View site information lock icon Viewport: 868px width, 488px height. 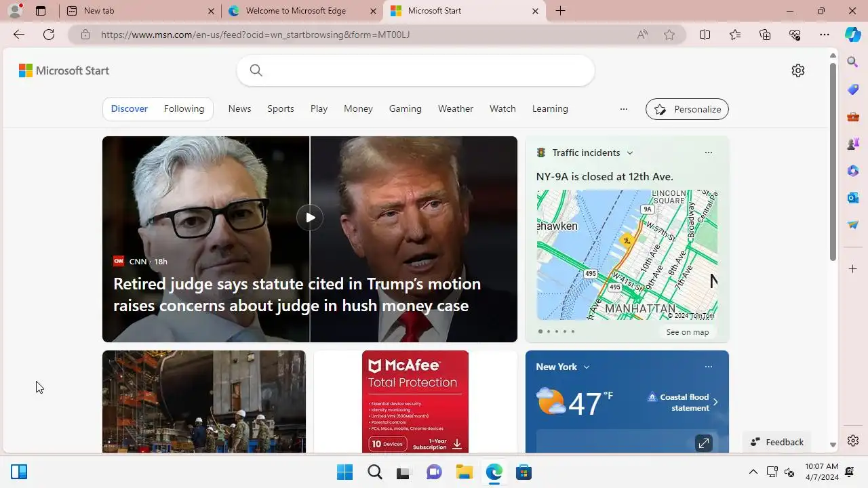click(x=85, y=35)
